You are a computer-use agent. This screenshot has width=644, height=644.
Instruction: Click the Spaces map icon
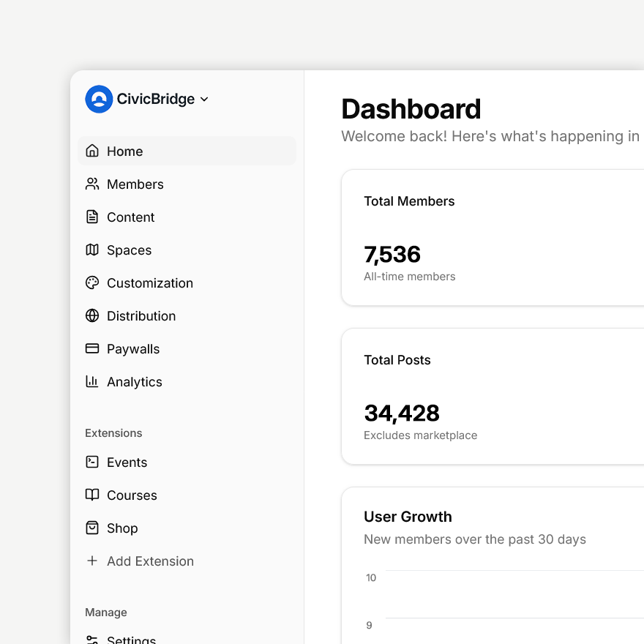pyautogui.click(x=91, y=250)
